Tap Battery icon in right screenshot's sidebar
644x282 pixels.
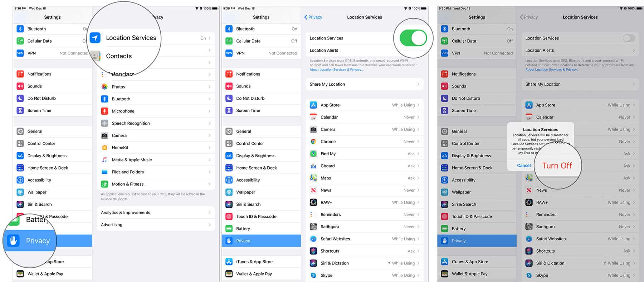click(x=445, y=229)
